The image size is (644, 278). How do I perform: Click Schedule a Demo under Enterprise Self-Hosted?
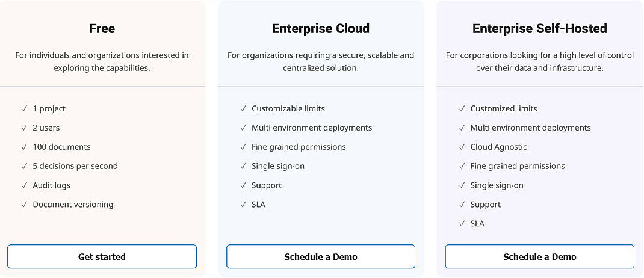(x=539, y=256)
